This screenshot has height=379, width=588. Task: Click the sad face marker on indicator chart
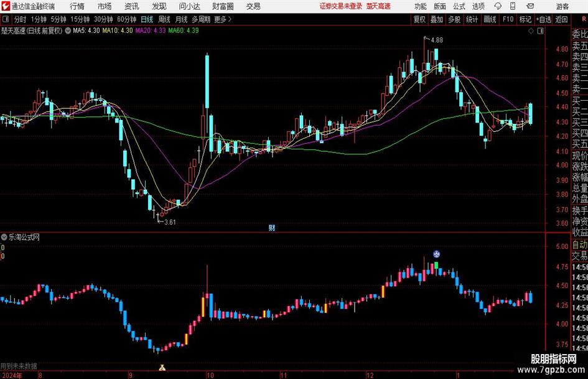[x=436, y=254]
